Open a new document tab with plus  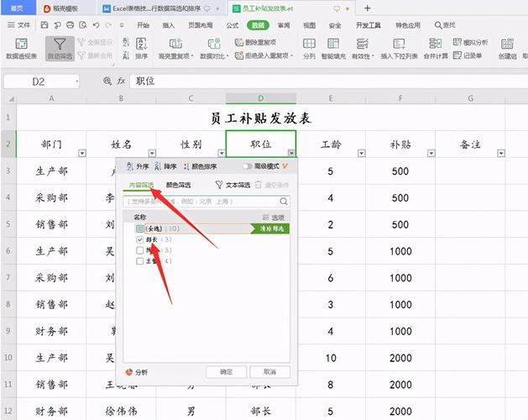click(368, 8)
